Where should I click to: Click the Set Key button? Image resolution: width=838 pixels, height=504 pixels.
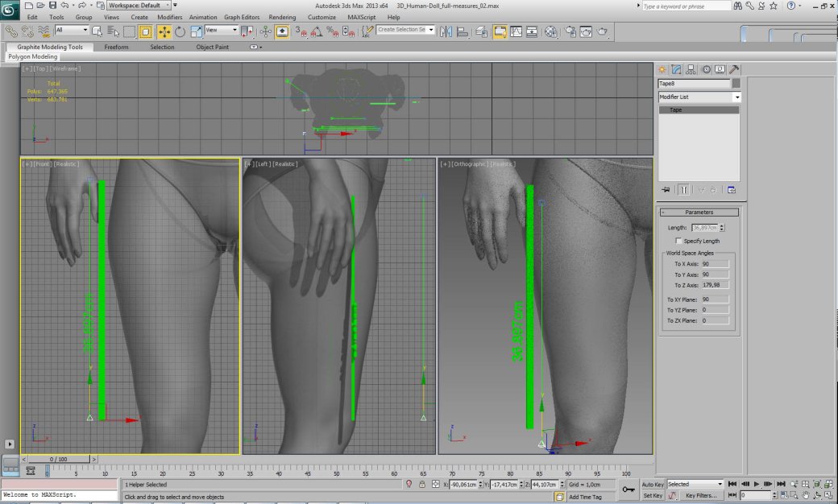(x=652, y=495)
